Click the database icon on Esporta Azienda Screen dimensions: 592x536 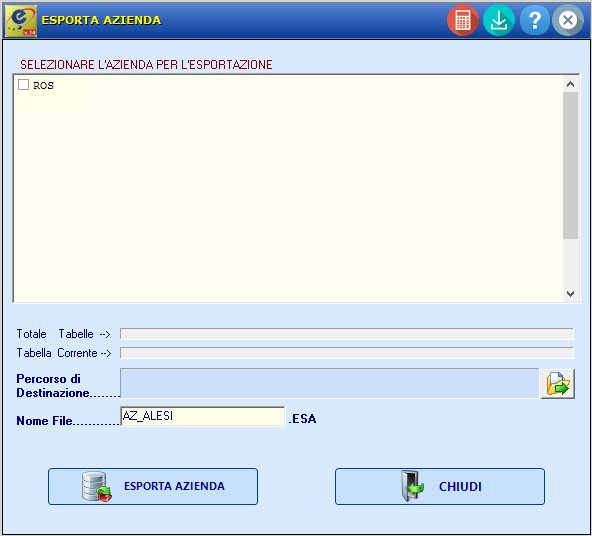click(97, 486)
